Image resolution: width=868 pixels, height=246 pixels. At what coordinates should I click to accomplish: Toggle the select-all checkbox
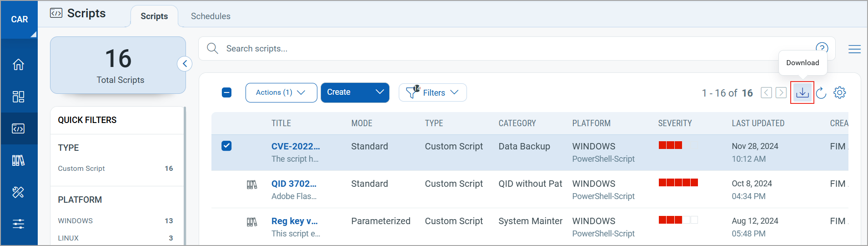pyautogui.click(x=226, y=92)
